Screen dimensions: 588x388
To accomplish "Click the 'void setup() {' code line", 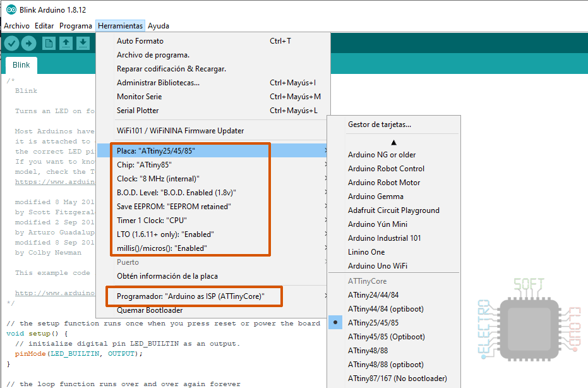I will (37, 334).
